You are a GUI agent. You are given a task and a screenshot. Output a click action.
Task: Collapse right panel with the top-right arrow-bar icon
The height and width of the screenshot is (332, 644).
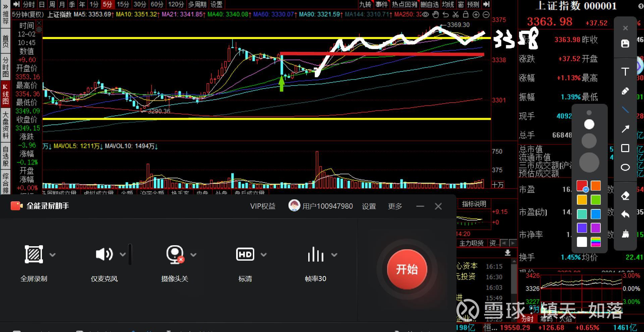coord(486,4)
